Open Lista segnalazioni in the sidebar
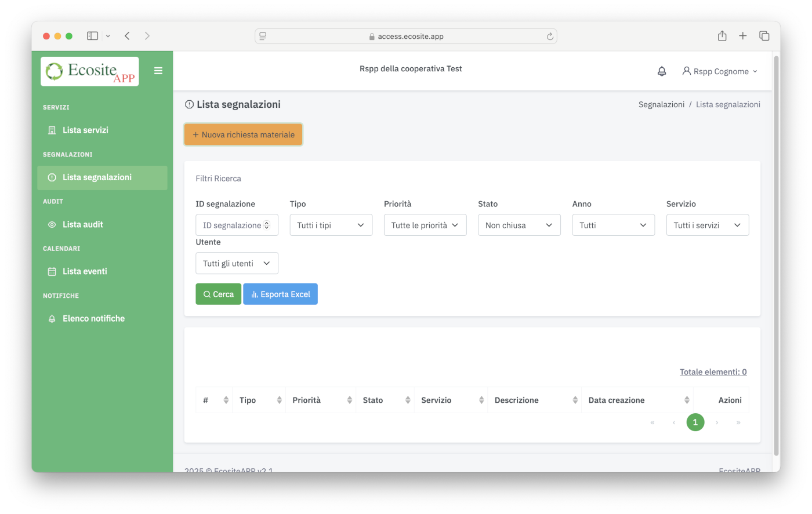This screenshot has height=514, width=812. tap(102, 177)
